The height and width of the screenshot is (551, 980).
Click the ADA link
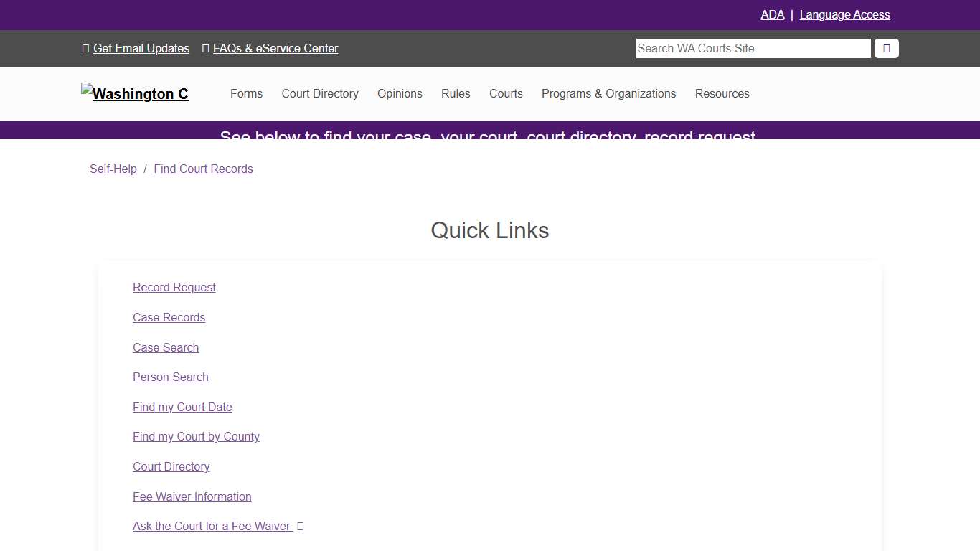772,15
